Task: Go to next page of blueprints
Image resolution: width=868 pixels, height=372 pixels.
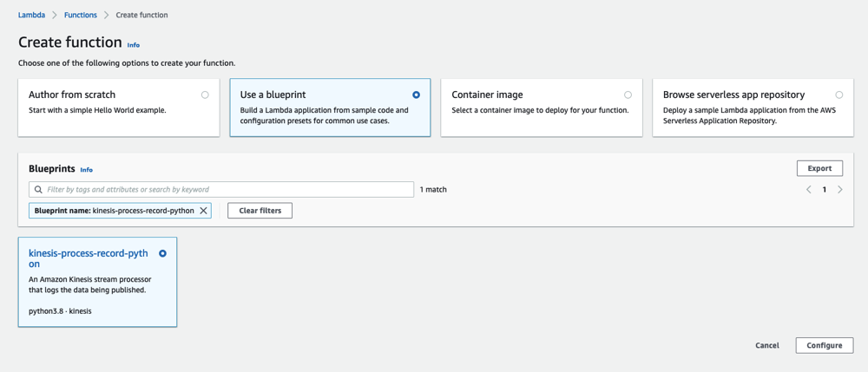Action: (x=840, y=189)
